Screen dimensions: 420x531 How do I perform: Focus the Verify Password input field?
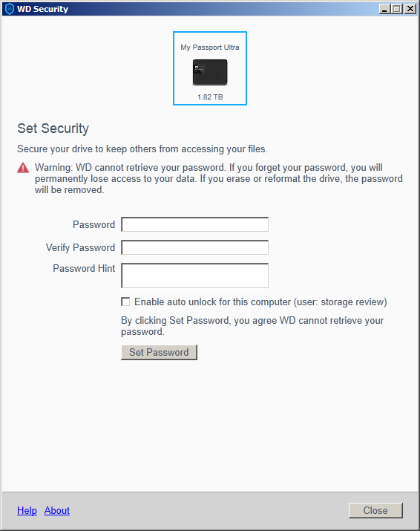pos(195,247)
